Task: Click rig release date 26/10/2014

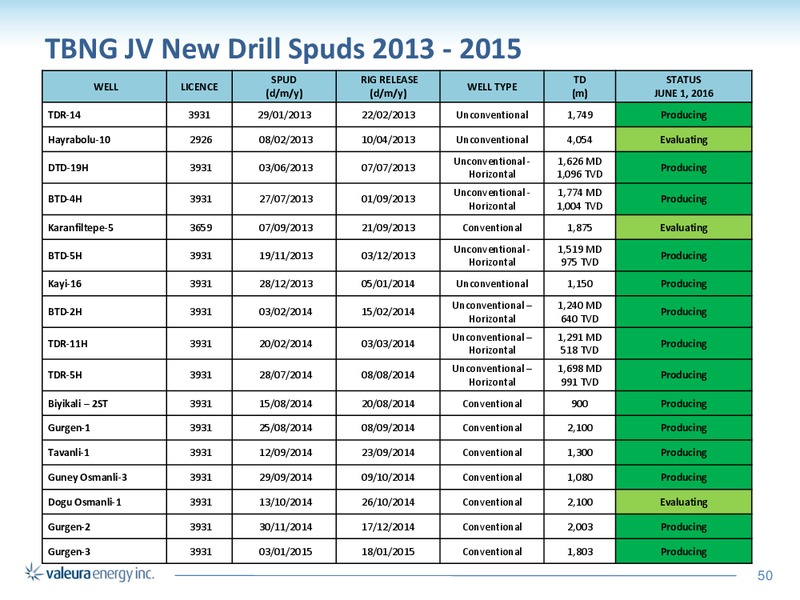Action: coord(388,502)
